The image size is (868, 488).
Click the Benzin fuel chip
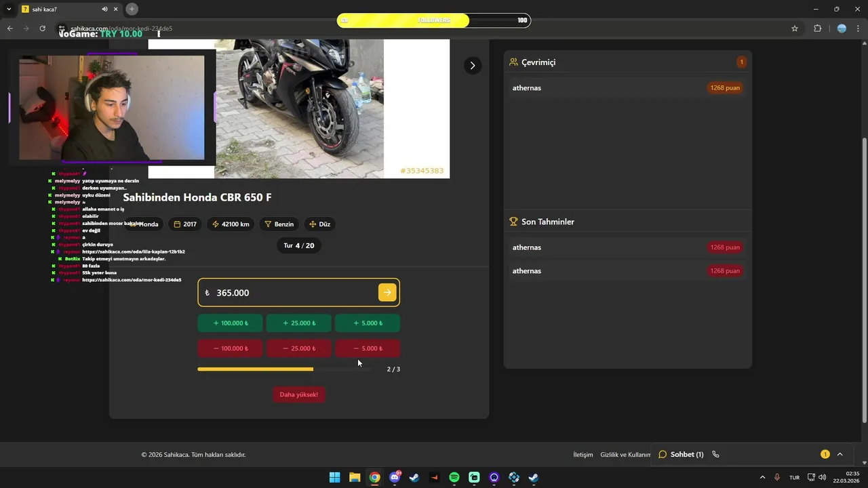(x=279, y=224)
